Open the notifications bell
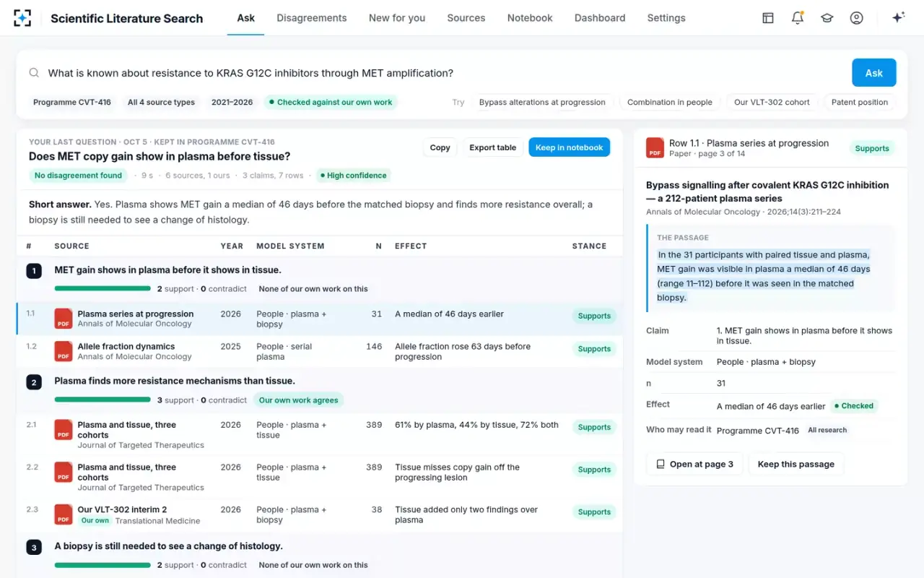The height and width of the screenshot is (578, 924). click(798, 18)
